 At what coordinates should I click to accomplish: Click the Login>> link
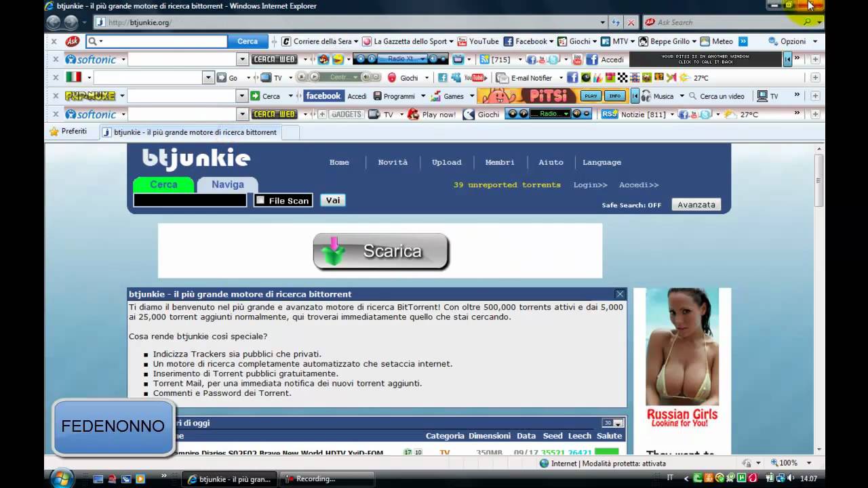coord(591,185)
